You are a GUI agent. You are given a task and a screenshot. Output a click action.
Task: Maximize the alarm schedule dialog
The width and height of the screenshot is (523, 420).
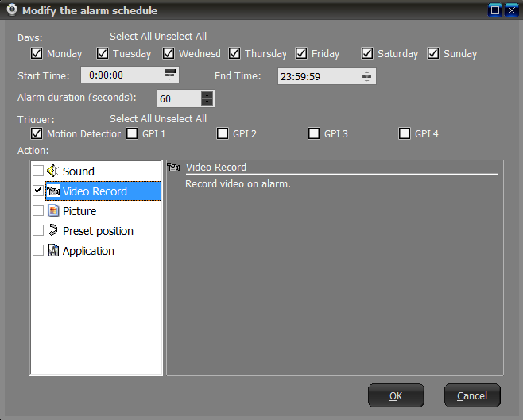(495, 10)
